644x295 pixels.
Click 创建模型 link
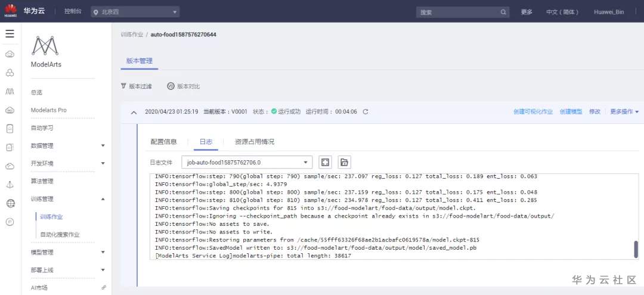(571, 111)
